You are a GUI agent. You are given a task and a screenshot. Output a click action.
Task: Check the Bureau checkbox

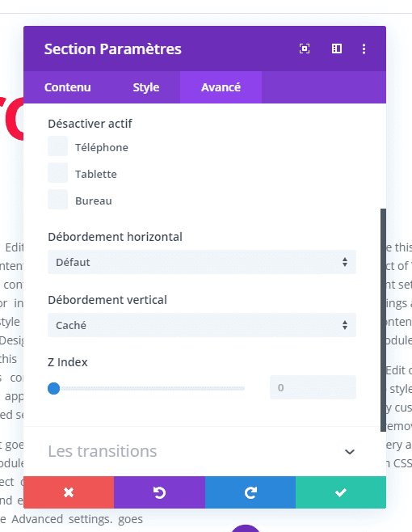[57, 199]
